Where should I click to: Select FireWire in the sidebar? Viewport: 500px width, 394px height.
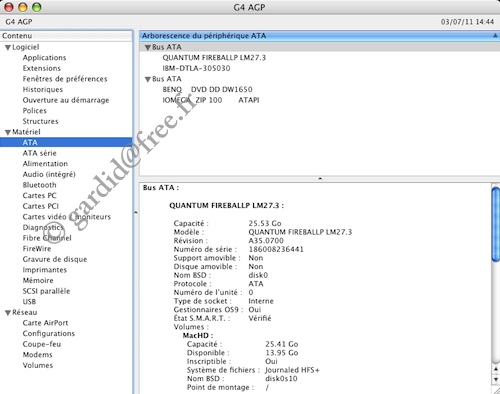(x=37, y=249)
